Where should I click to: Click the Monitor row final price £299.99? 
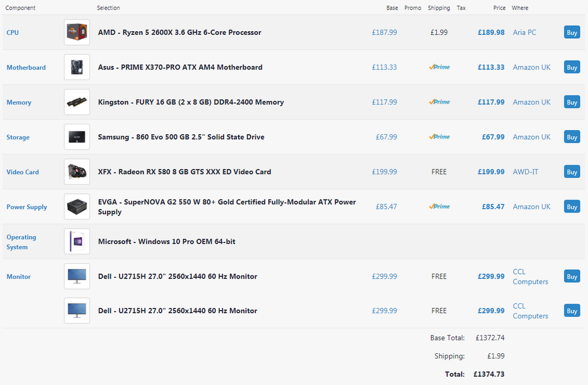tap(491, 277)
